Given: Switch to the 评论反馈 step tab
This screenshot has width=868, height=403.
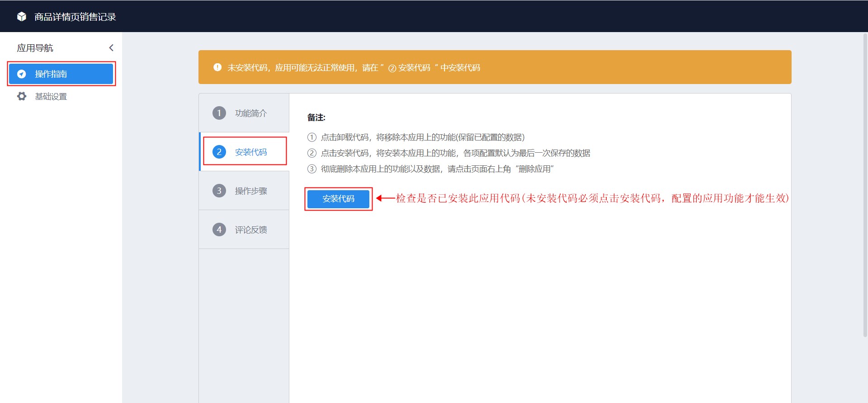Looking at the screenshot, I should (x=244, y=230).
